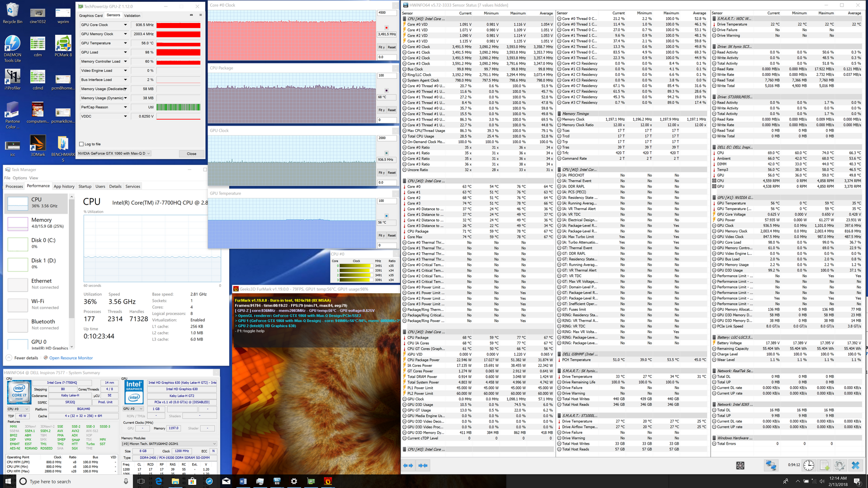
Task: Open GPU Core Clock sensor dropdown
Action: [x=125, y=25]
